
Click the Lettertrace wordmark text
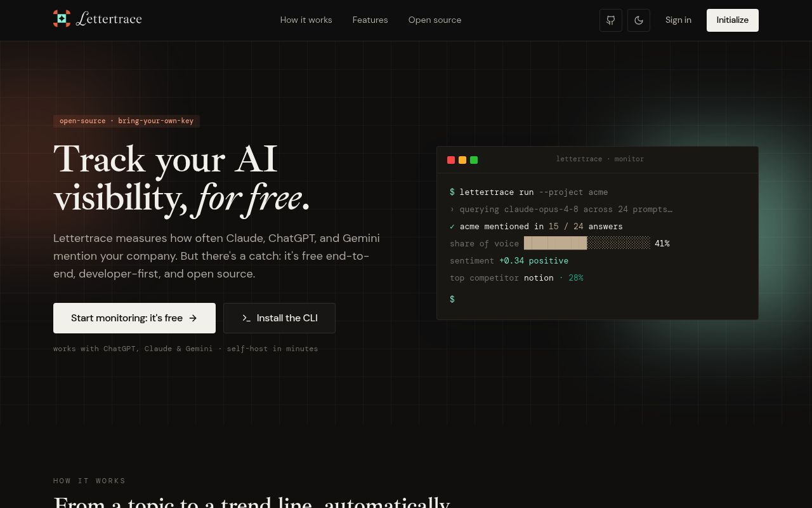coord(108,19)
